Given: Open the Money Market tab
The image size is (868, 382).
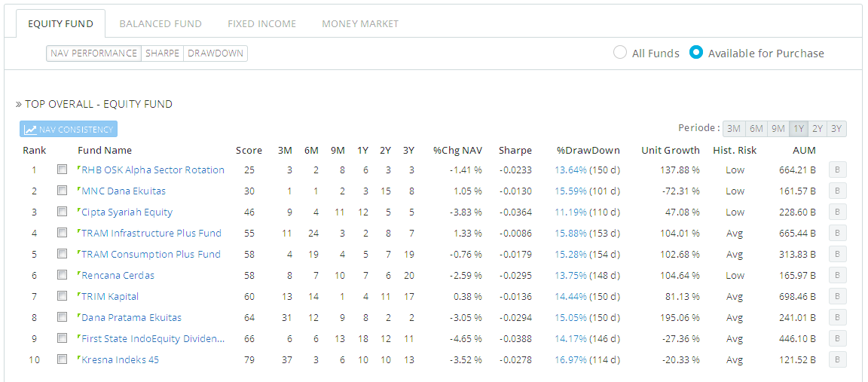Looking at the screenshot, I should 360,23.
